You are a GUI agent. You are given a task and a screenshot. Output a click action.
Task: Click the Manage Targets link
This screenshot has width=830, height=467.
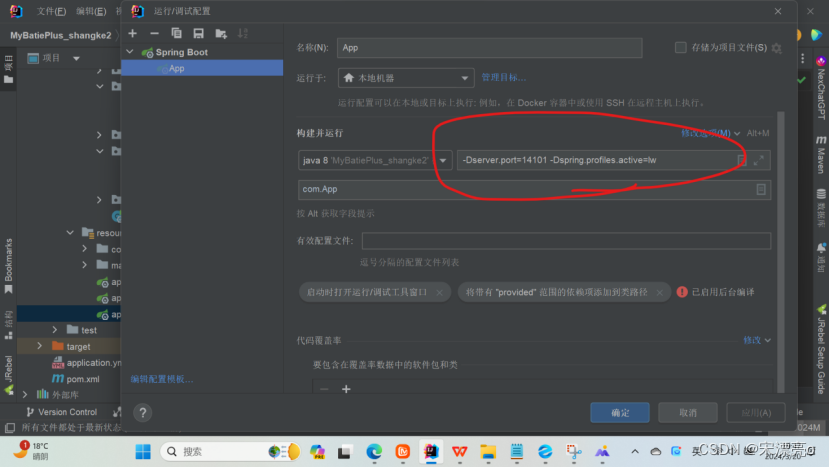tap(503, 77)
